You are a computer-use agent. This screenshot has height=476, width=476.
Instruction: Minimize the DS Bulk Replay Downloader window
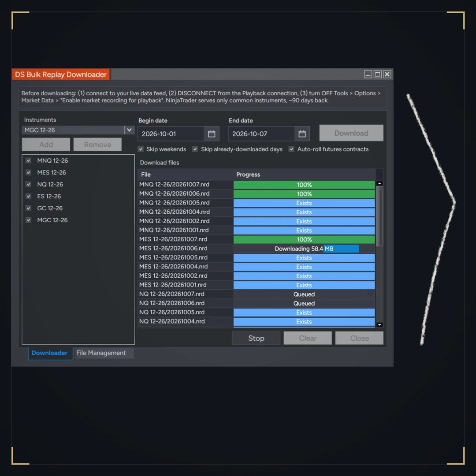pyautogui.click(x=368, y=74)
